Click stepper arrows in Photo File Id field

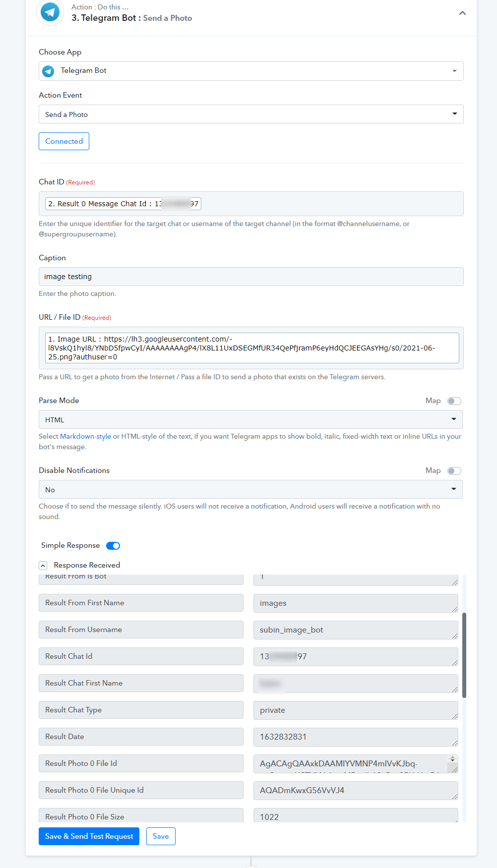pyautogui.click(x=452, y=759)
